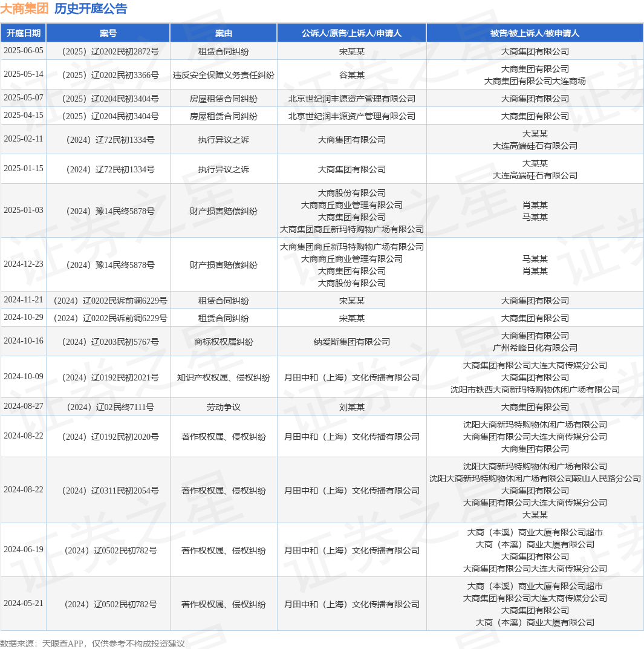The image size is (644, 649).
Task: Click the 公诉人/原告/上诉人/申请人 column header
Action: pyautogui.click(x=352, y=33)
